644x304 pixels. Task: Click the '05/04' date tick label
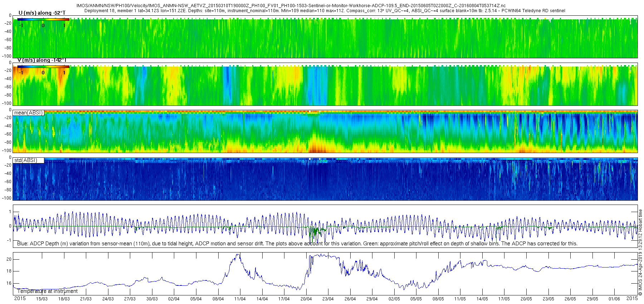pyautogui.click(x=196, y=299)
